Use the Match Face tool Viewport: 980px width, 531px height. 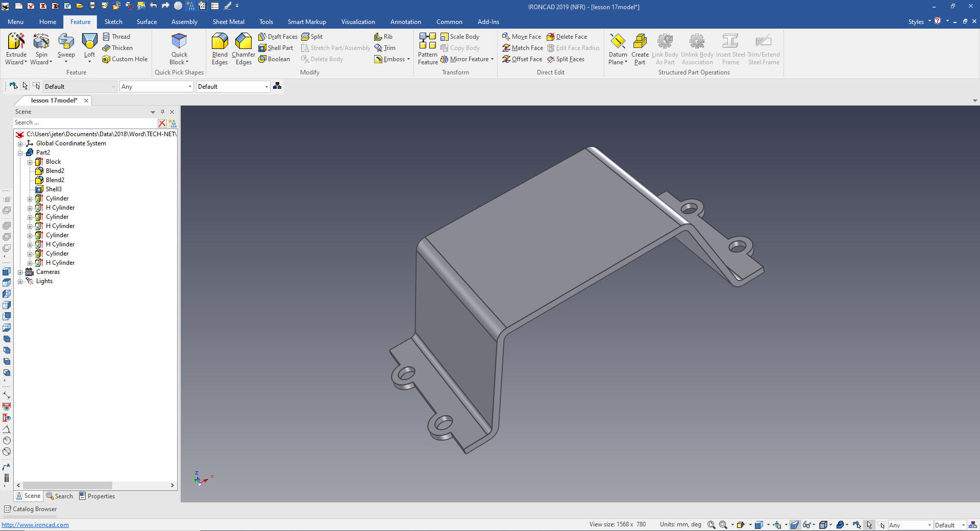[x=523, y=48]
